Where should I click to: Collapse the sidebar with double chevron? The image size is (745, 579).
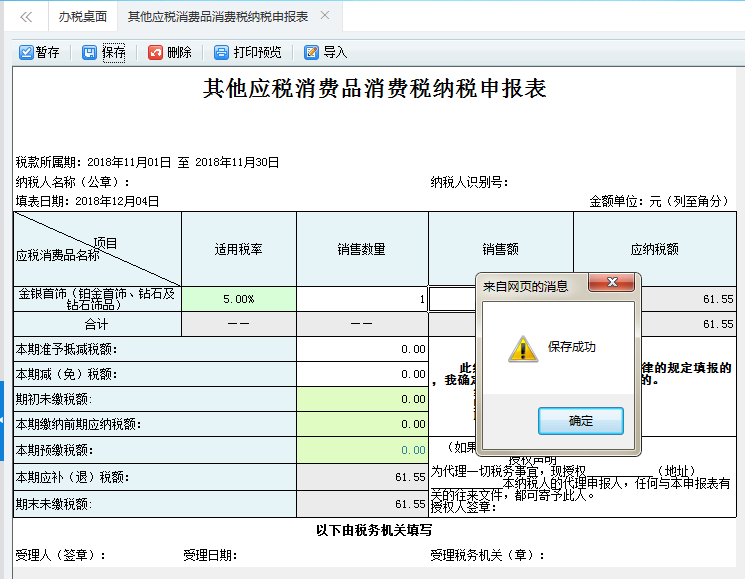[x=26, y=17]
